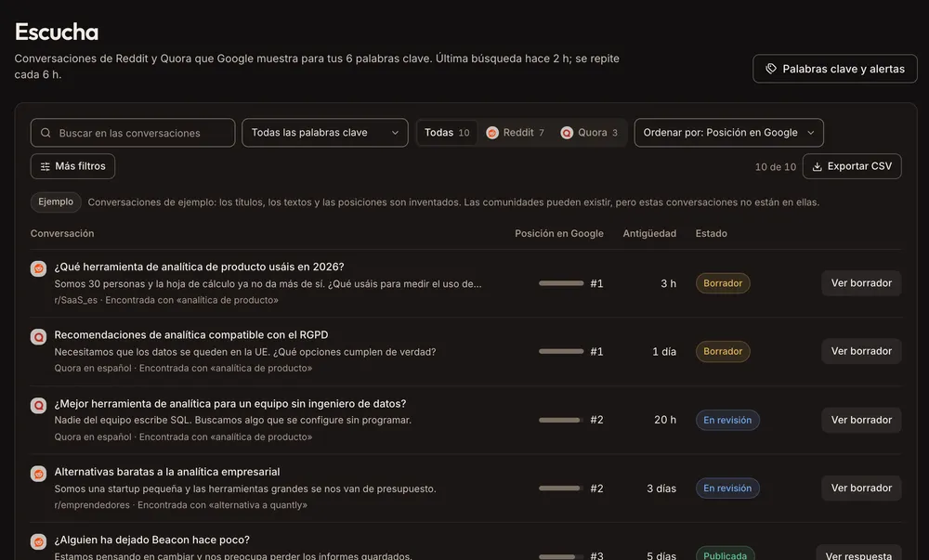
Task: Open Palabras clave y alertas settings
Action: [x=835, y=69]
